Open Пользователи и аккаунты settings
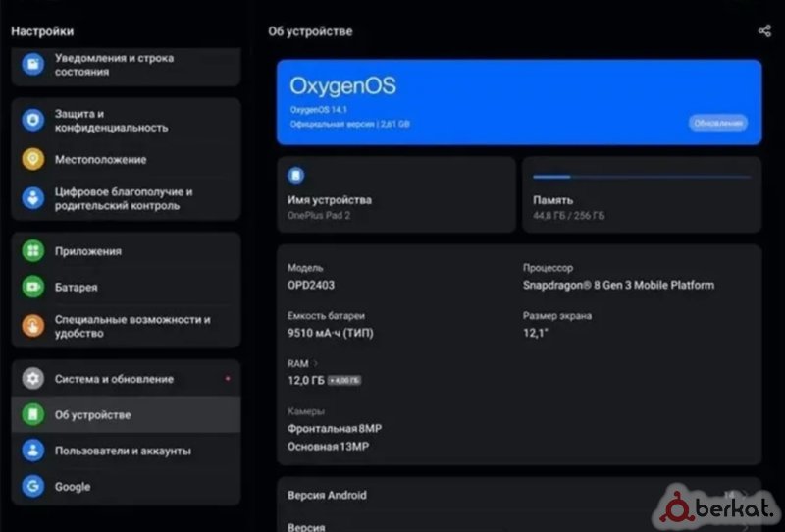The width and height of the screenshot is (785, 532). [x=126, y=451]
